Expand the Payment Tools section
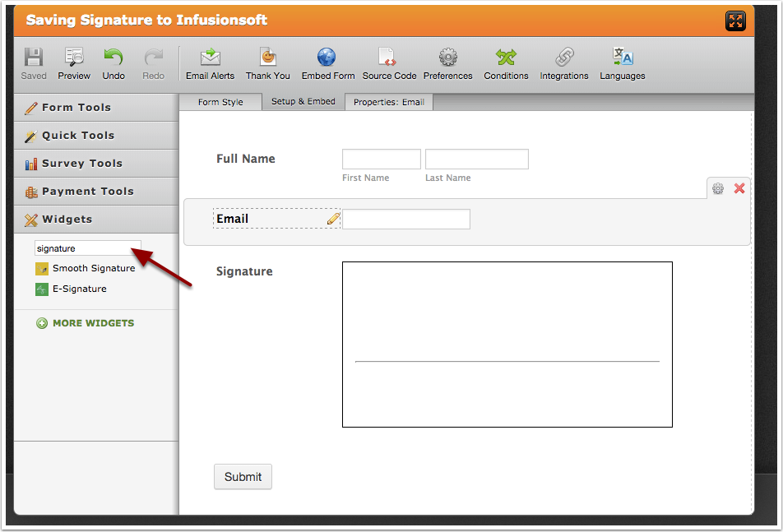The image size is (783, 532). (x=96, y=191)
